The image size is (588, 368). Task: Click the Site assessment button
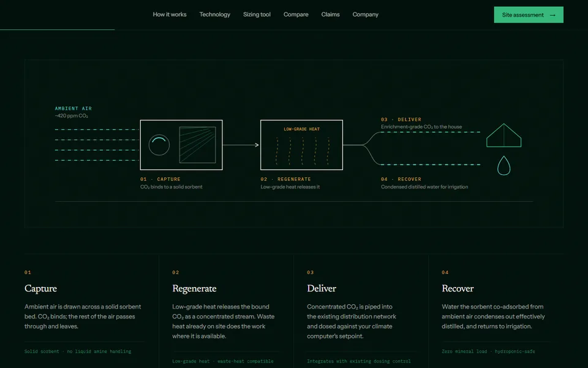pyautogui.click(x=529, y=15)
